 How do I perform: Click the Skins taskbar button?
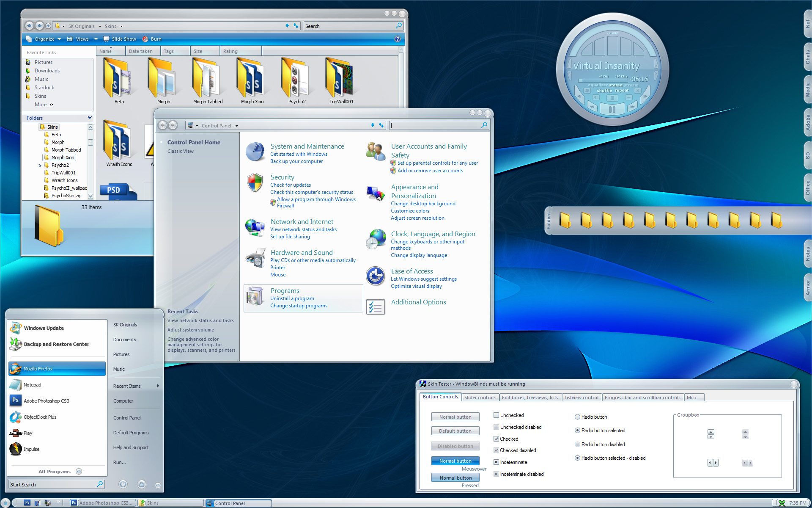(171, 503)
